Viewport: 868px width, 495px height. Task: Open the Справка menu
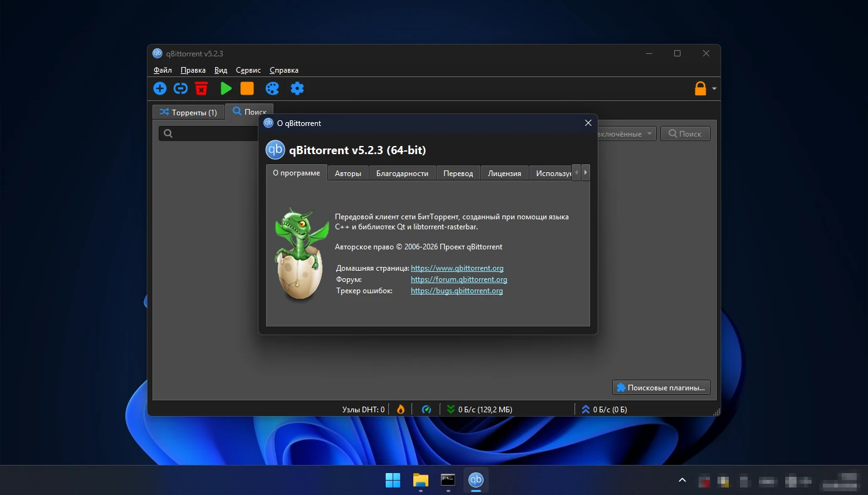point(284,70)
